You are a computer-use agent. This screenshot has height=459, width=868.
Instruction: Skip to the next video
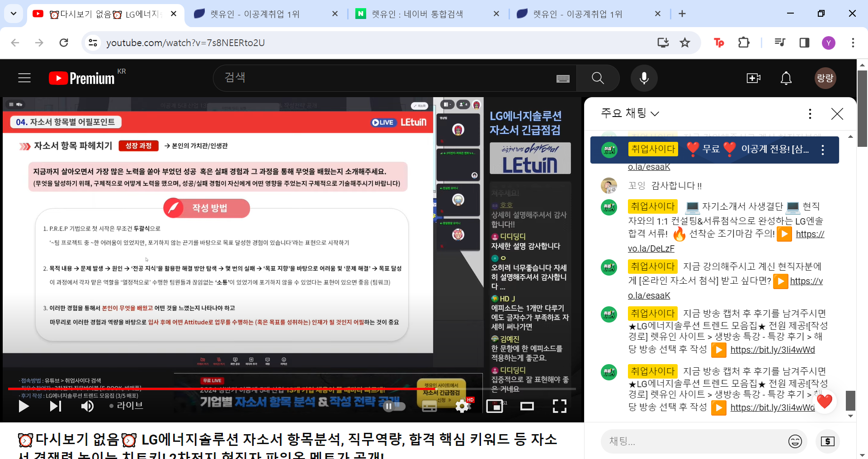pyautogui.click(x=55, y=406)
